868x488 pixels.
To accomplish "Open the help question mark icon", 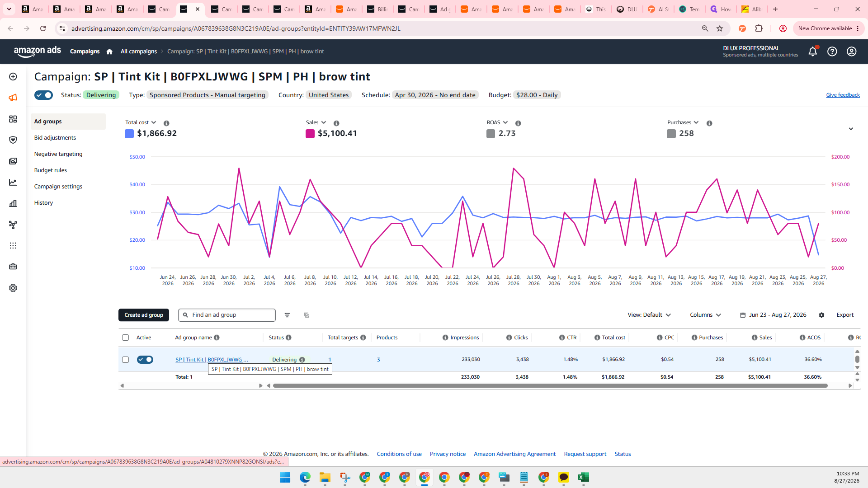I will click(x=832, y=52).
